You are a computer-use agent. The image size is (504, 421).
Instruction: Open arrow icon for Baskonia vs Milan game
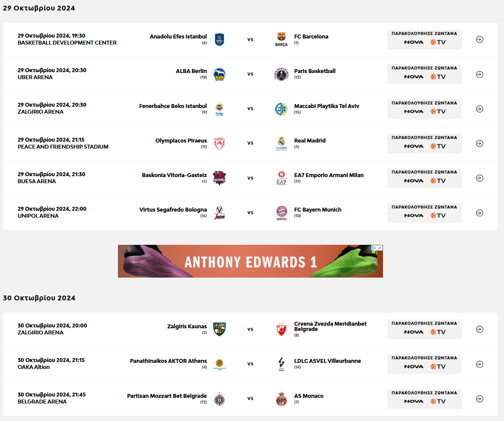click(x=480, y=178)
